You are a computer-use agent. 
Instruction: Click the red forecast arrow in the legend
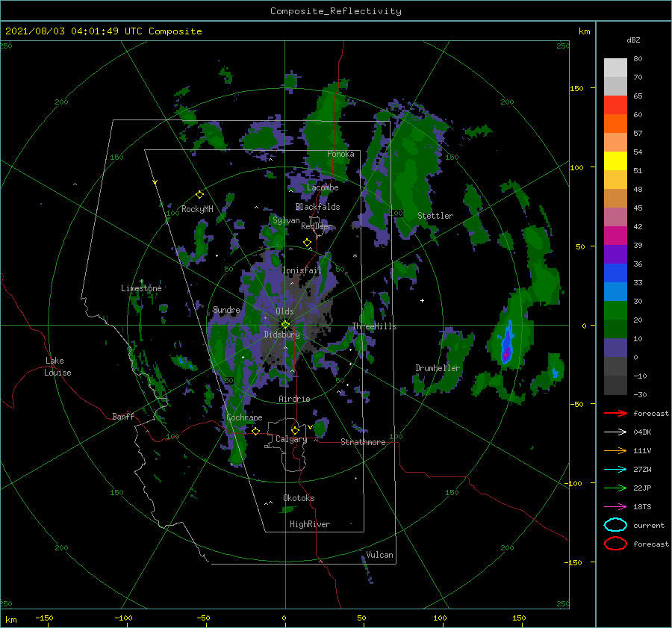pyautogui.click(x=615, y=413)
